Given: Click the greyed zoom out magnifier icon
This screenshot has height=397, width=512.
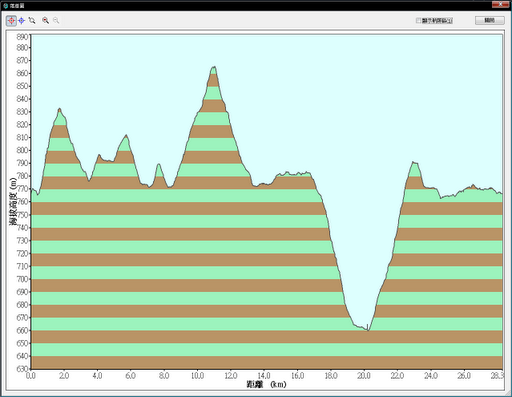Looking at the screenshot, I should (x=56, y=21).
